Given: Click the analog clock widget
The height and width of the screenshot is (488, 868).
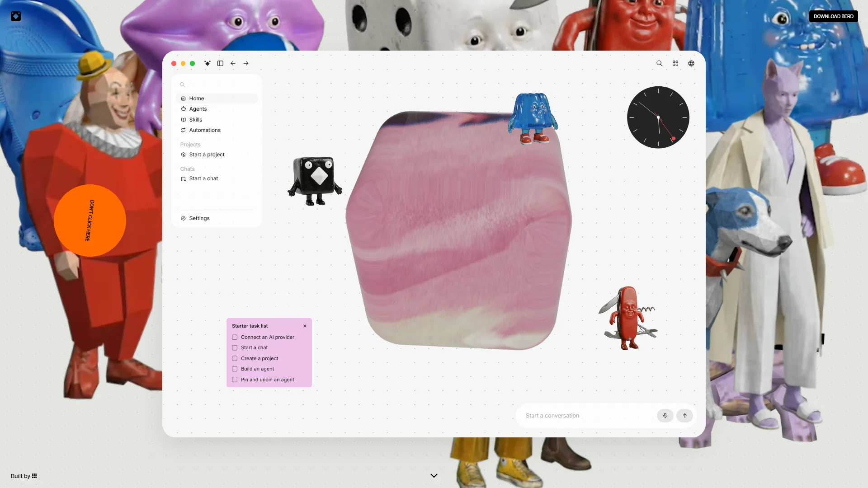Looking at the screenshot, I should [x=658, y=117].
